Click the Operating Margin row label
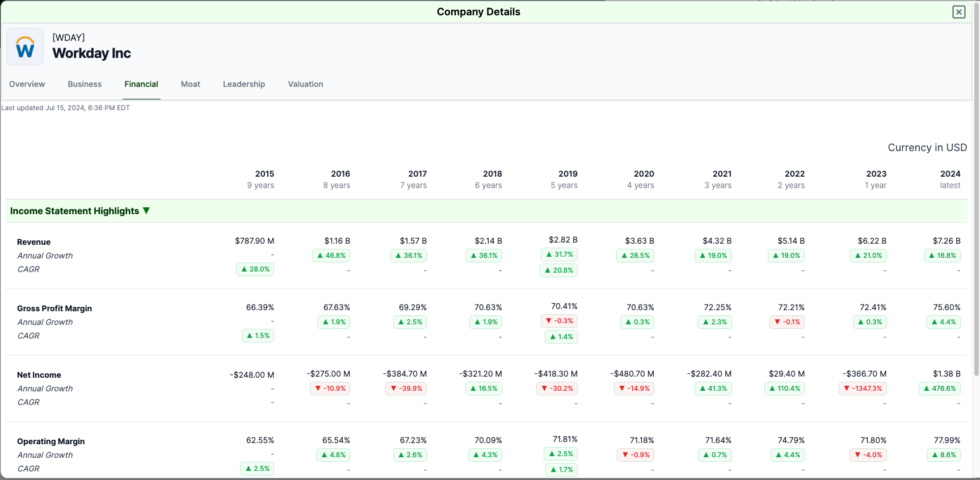This screenshot has height=480, width=980. (x=51, y=441)
